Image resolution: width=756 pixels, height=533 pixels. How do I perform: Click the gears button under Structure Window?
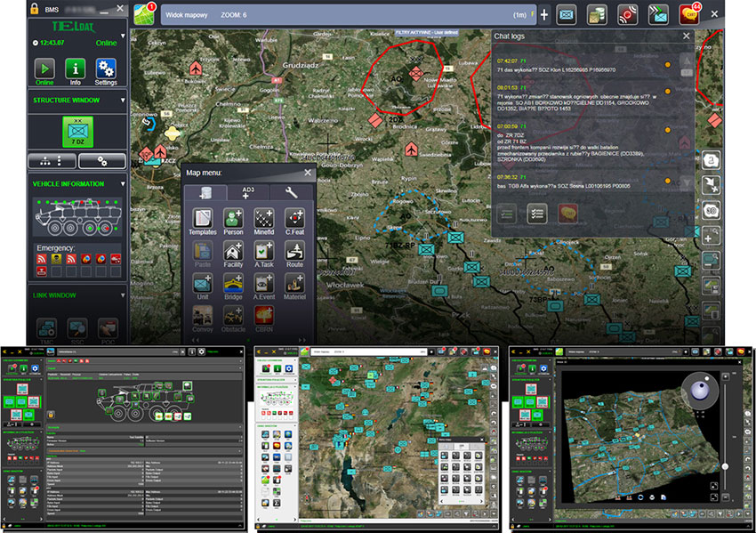pos(101,161)
